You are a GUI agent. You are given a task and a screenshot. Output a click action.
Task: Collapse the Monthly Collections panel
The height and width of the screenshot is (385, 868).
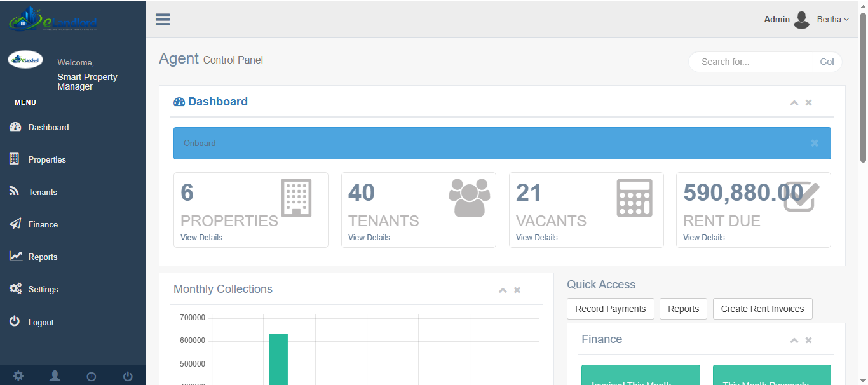tap(503, 290)
